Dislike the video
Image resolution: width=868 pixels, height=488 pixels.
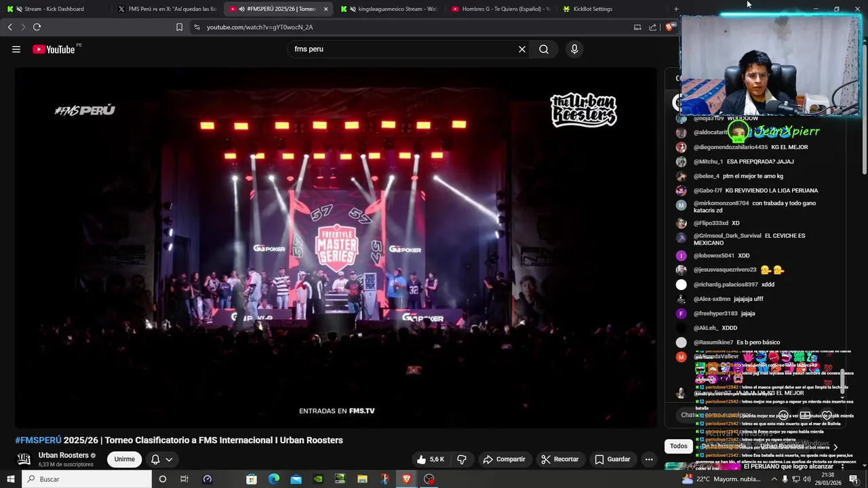coord(462,459)
